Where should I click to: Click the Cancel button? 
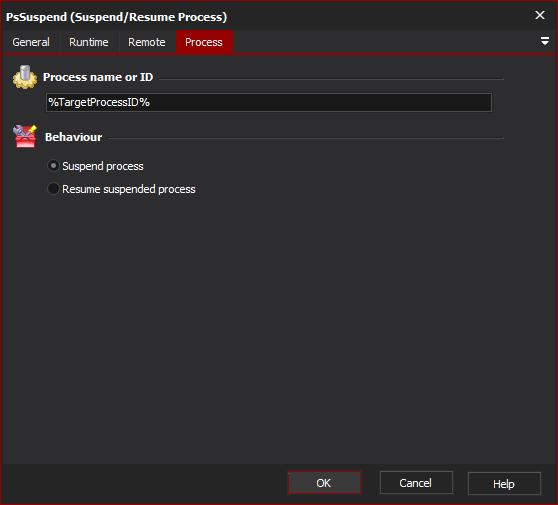pyautogui.click(x=416, y=483)
